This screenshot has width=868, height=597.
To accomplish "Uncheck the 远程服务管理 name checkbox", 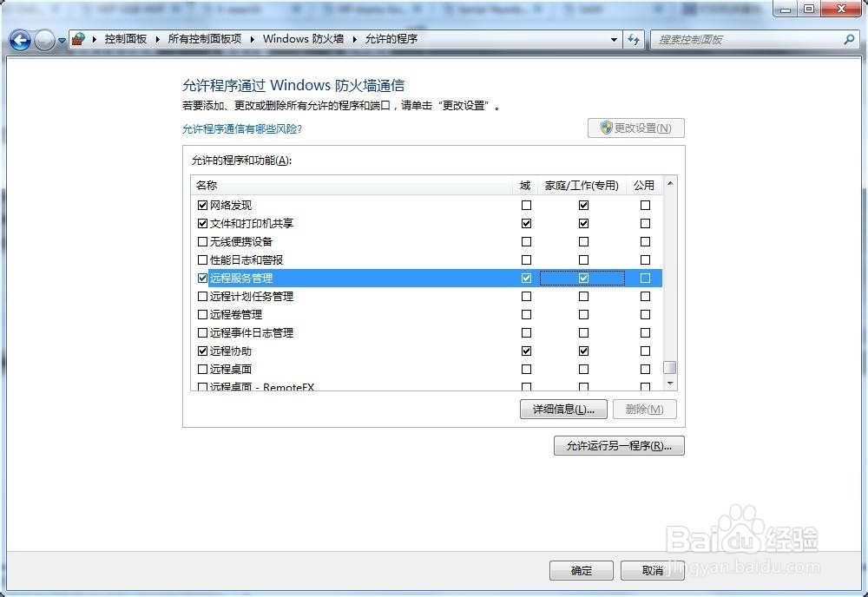I will click(x=202, y=279).
